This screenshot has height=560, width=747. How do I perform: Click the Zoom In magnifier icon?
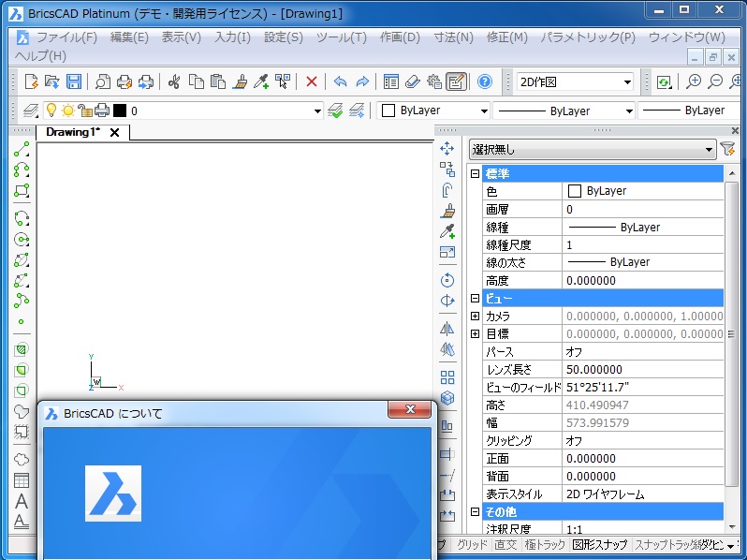tap(694, 81)
